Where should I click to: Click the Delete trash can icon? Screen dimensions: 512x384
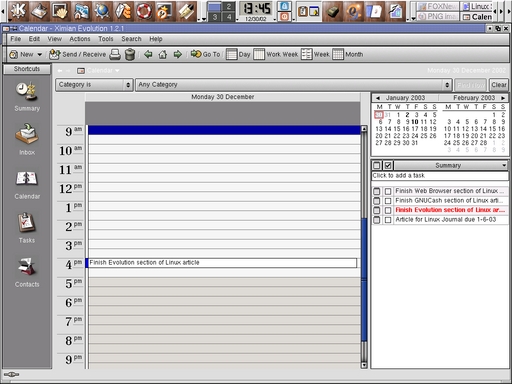pos(130,54)
